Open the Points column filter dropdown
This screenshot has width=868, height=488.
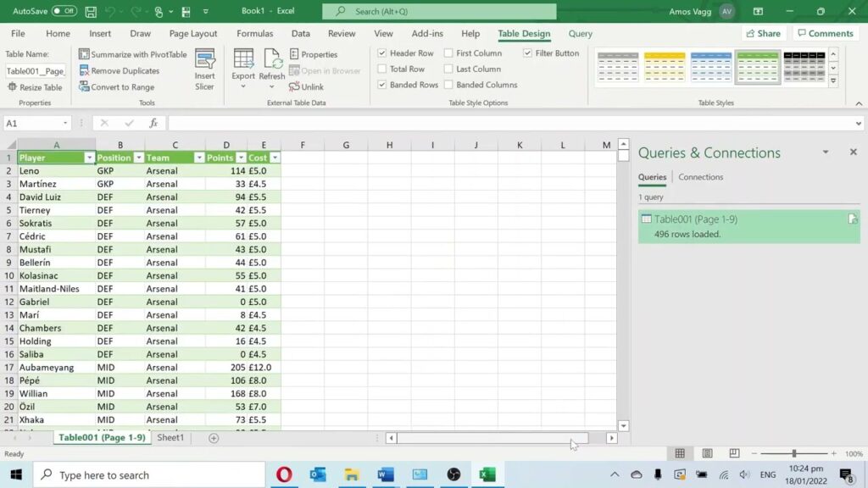[241, 158]
